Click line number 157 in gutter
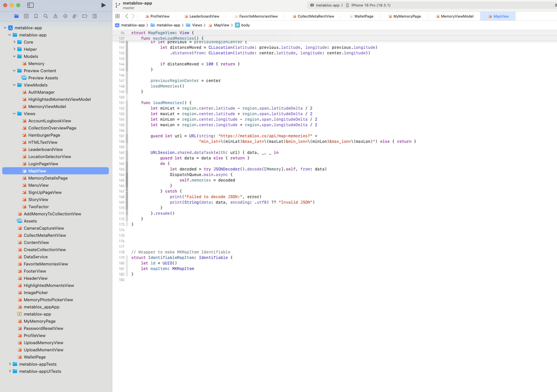Viewport: 557px width, 392px height. 121,136
